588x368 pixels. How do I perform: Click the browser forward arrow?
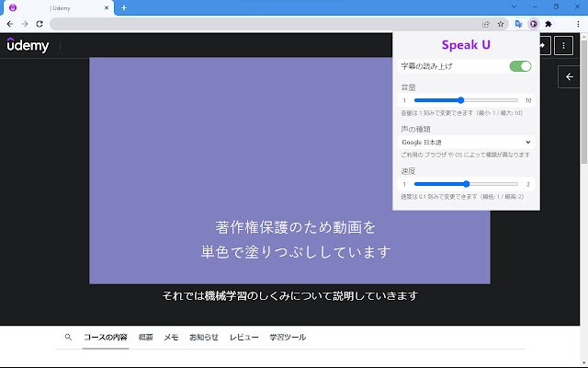tap(25, 24)
